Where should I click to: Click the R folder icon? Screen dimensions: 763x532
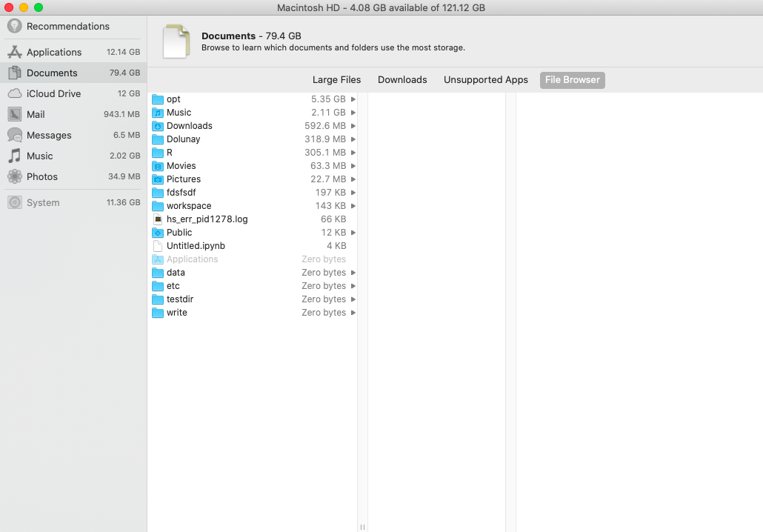158,153
